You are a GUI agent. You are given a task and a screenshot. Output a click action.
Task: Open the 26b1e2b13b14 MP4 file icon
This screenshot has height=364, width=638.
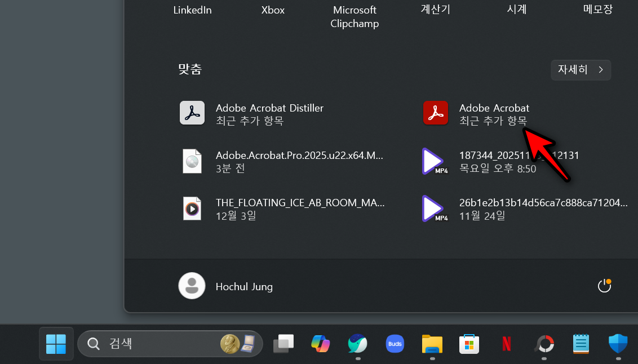(x=435, y=208)
